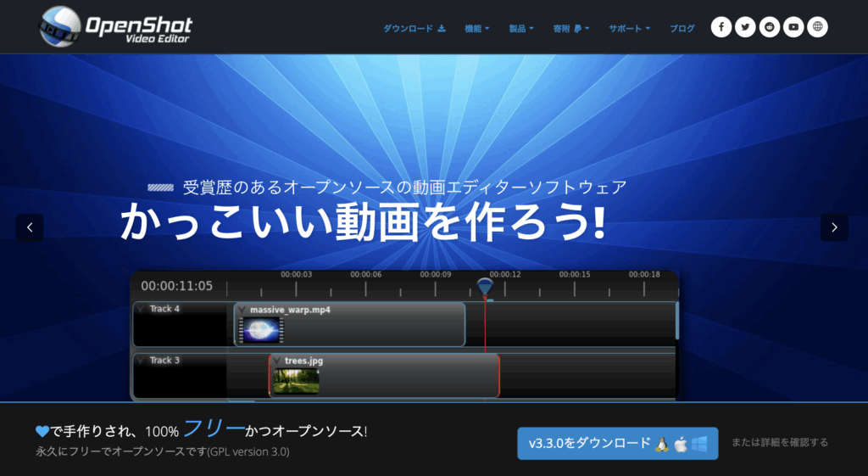
Task: Open the ダウンロード menu item
Action: pos(414,29)
